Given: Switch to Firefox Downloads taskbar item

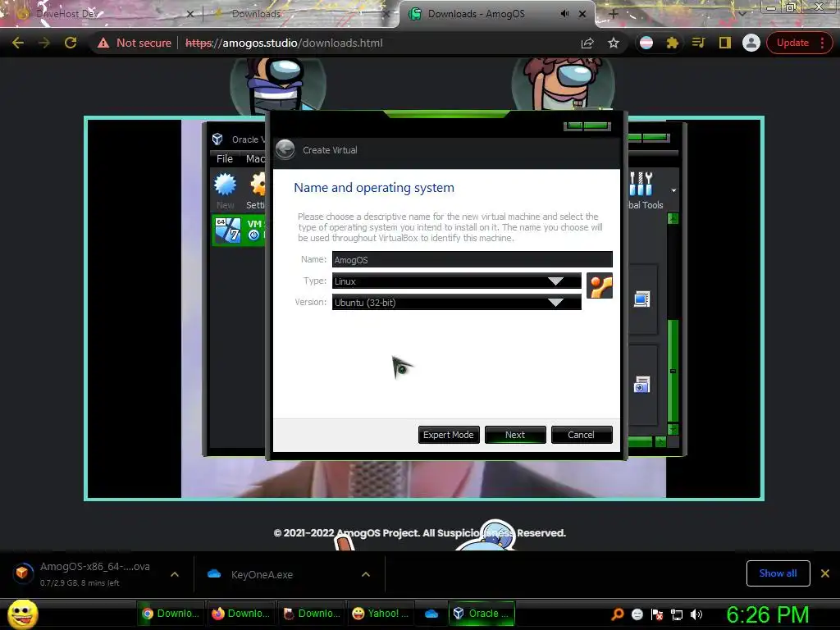Looking at the screenshot, I should 241,614.
